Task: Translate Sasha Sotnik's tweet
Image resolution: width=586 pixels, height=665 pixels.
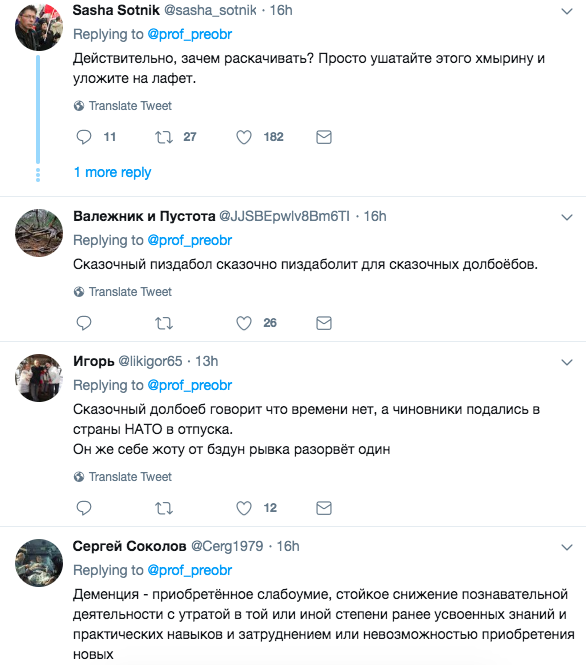Action: [123, 106]
